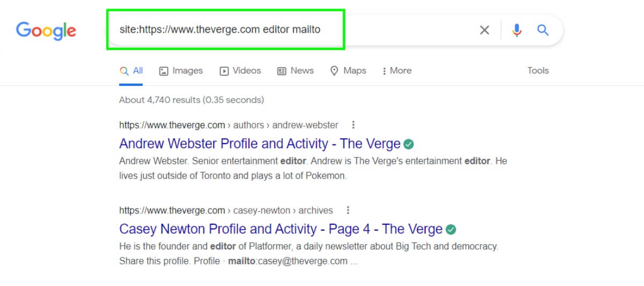Viewport: 644px width, 286px height.
Task: Click verified badge beside Andrew Webster title
Action: click(x=409, y=144)
